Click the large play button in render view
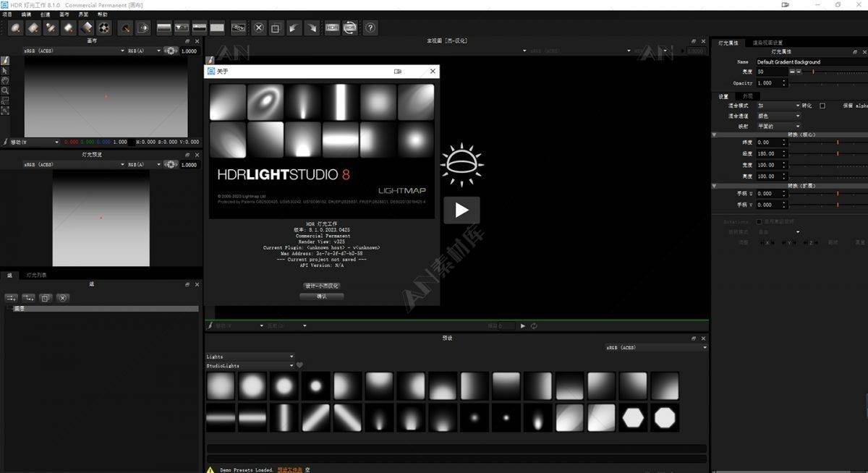This screenshot has width=868, height=473. (x=461, y=210)
